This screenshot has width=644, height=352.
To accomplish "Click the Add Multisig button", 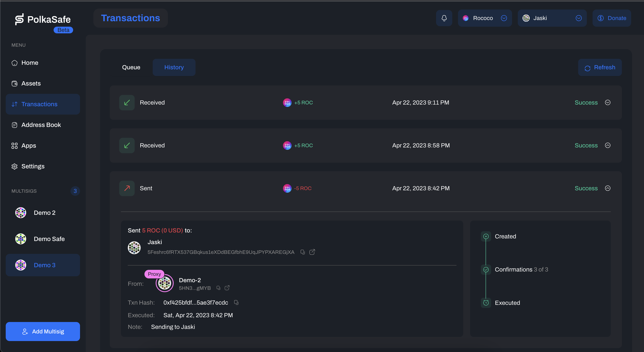I will (43, 331).
